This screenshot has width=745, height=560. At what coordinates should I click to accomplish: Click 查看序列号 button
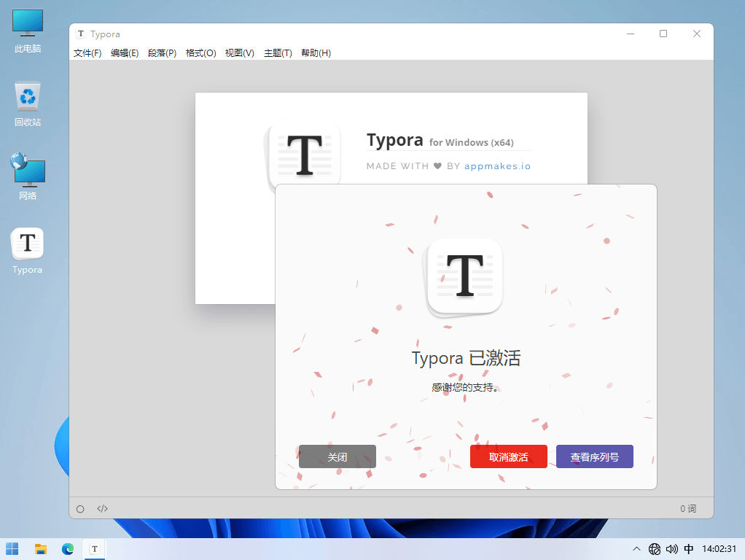coord(594,457)
